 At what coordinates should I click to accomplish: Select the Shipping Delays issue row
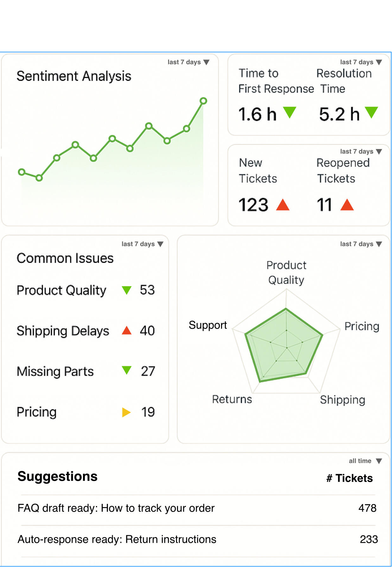63,331
